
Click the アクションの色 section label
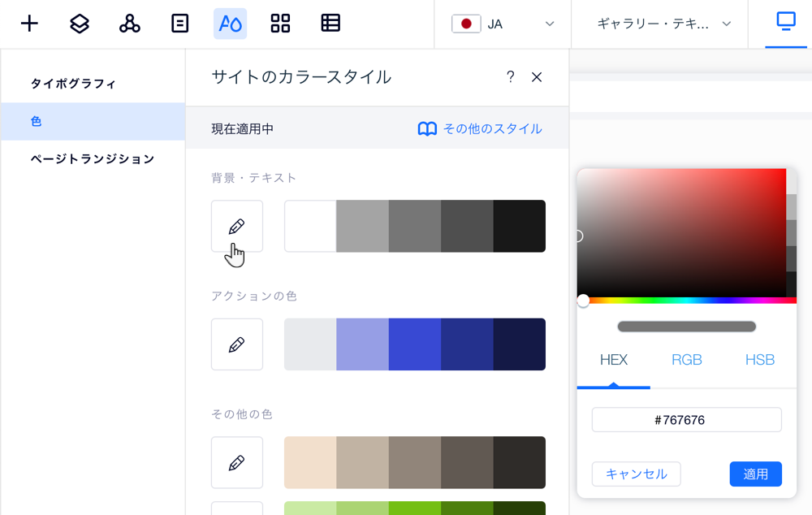click(x=253, y=296)
